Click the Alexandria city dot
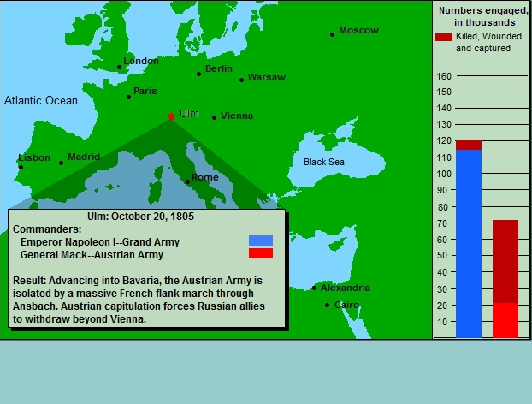This screenshot has height=404, width=532. [x=314, y=288]
